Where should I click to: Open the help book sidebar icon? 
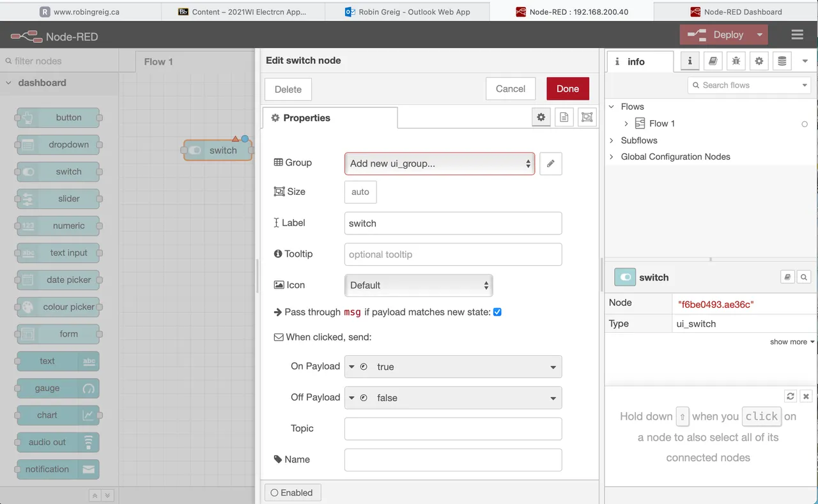(713, 61)
